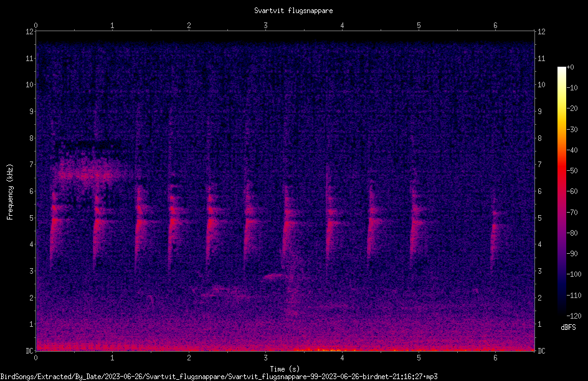Click the '6' tick on the top time axis
This screenshot has height=381, width=588.
[x=495, y=26]
